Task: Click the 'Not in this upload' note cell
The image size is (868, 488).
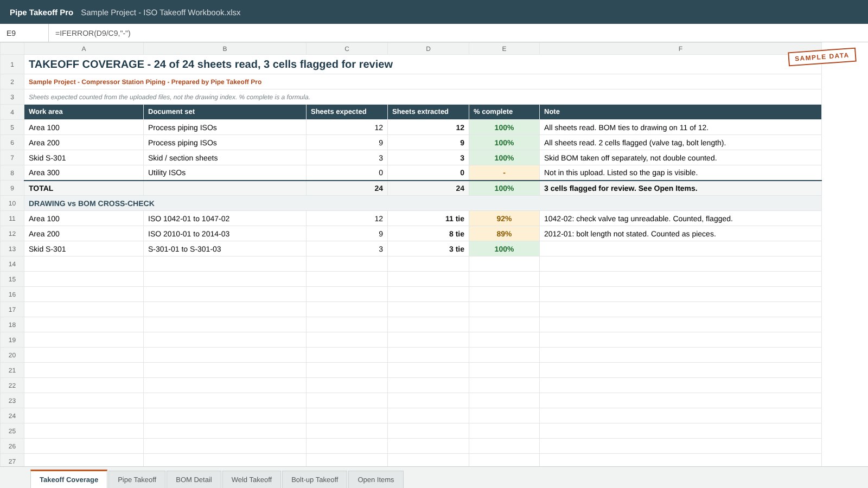Action: pos(680,172)
